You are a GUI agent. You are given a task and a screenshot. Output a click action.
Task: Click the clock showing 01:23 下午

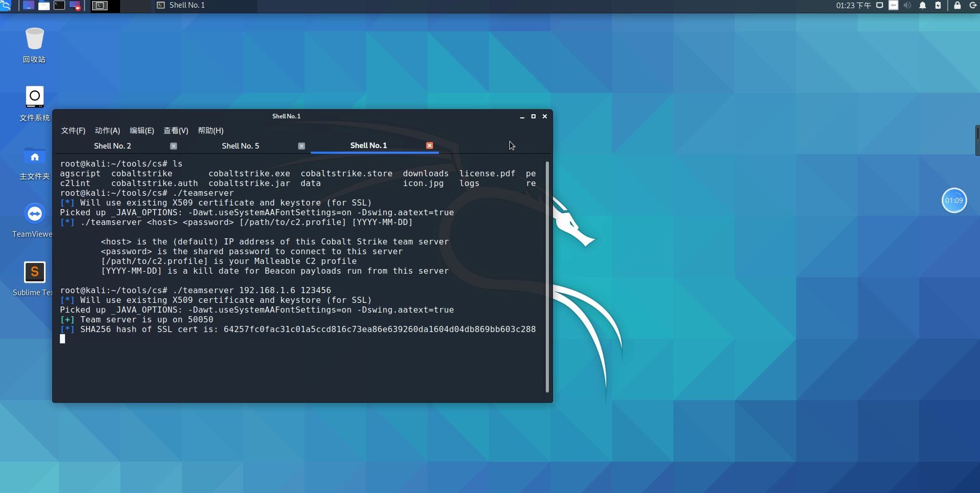click(x=853, y=6)
